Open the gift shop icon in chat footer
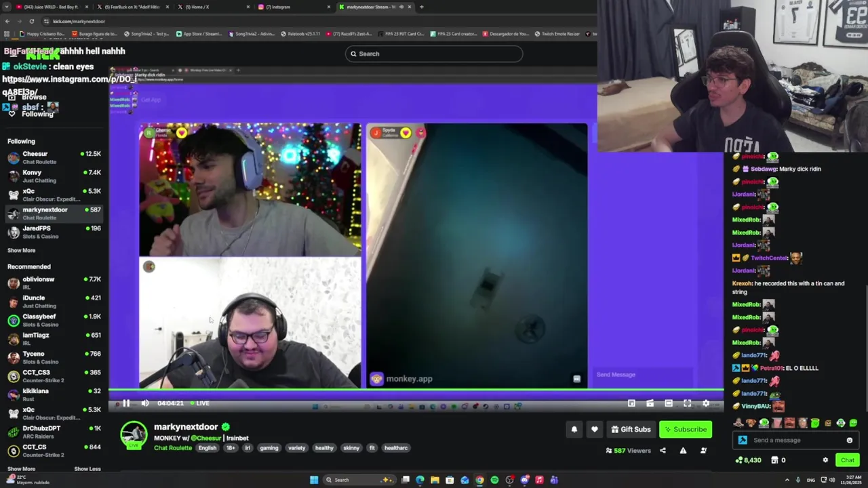868x488 pixels. [x=774, y=460]
